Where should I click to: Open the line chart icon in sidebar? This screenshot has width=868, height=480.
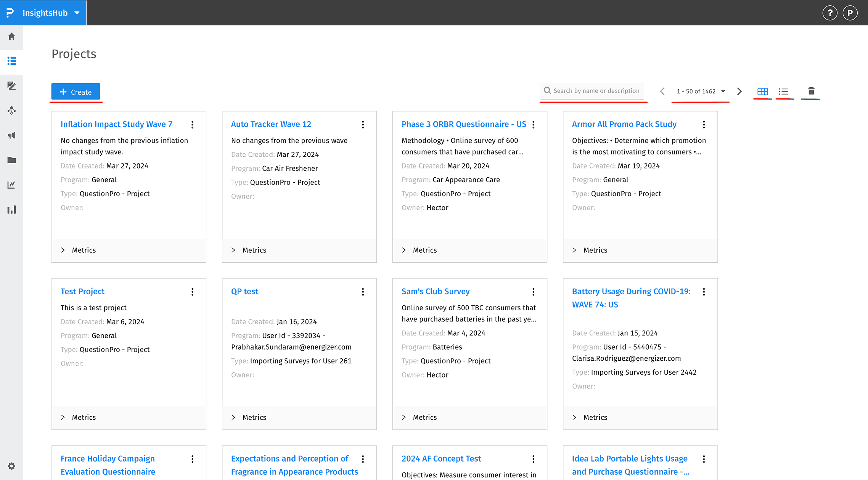11,185
